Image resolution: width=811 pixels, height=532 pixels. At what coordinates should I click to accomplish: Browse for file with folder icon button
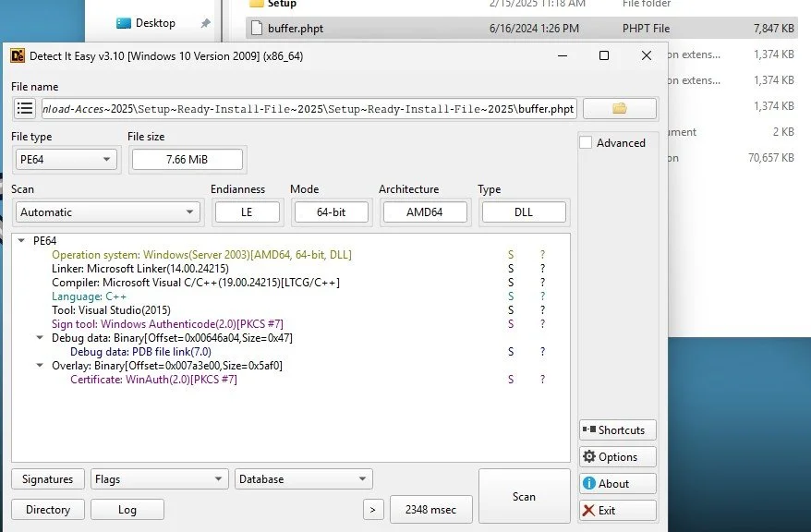620,109
